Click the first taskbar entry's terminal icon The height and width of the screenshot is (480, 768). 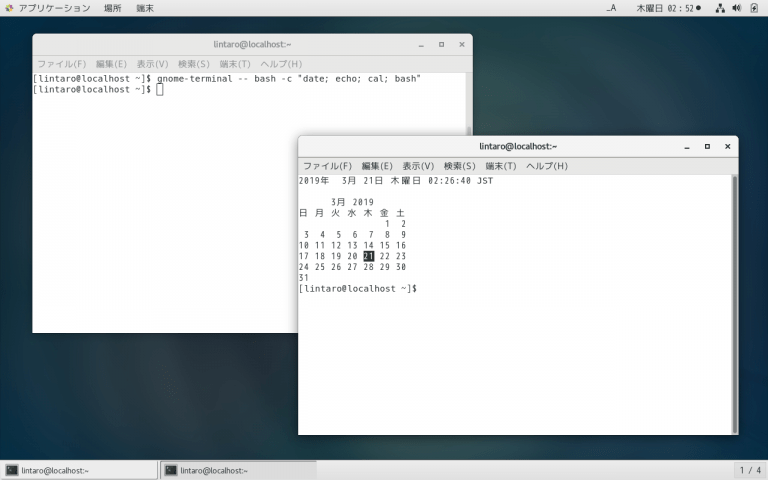12,470
